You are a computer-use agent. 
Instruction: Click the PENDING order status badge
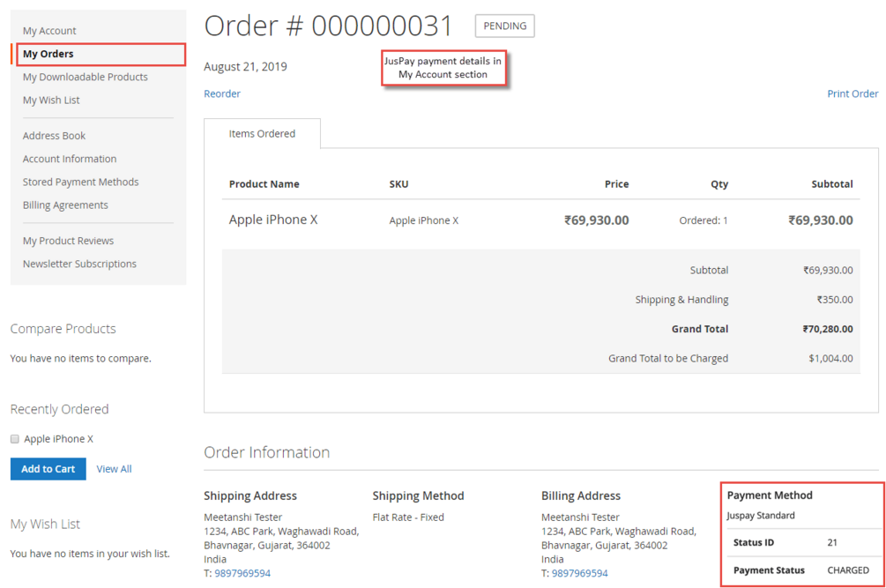(x=504, y=26)
